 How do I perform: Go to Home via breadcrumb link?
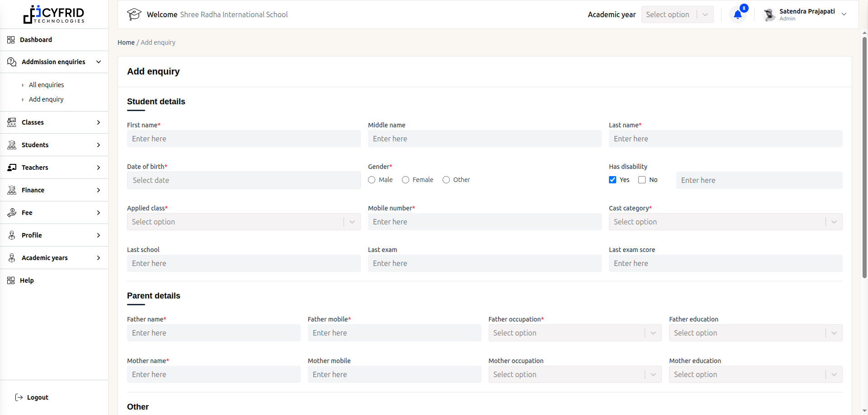pos(126,42)
